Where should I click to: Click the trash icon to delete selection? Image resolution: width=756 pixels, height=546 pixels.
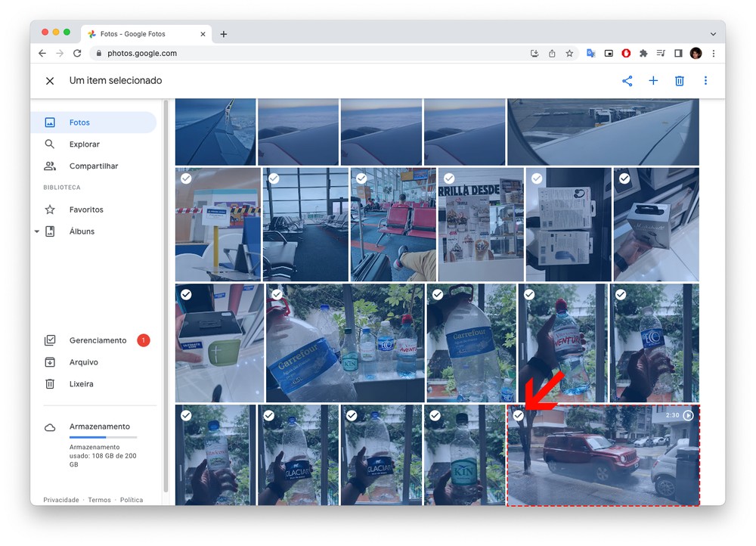tap(679, 81)
